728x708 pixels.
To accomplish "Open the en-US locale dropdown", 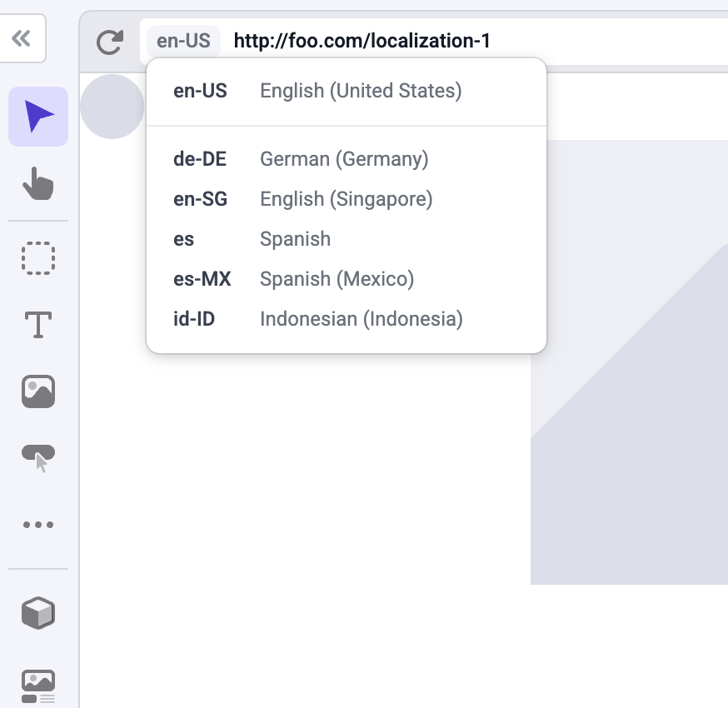I will point(183,39).
